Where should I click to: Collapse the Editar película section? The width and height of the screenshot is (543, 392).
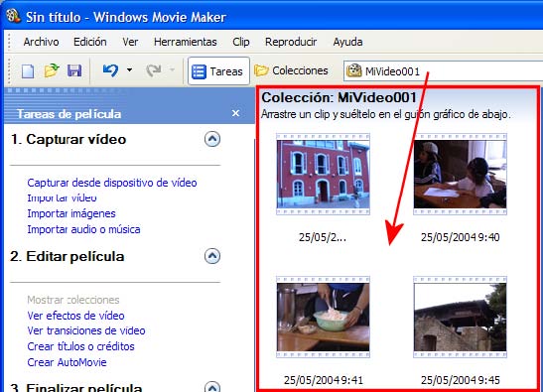pyautogui.click(x=212, y=256)
